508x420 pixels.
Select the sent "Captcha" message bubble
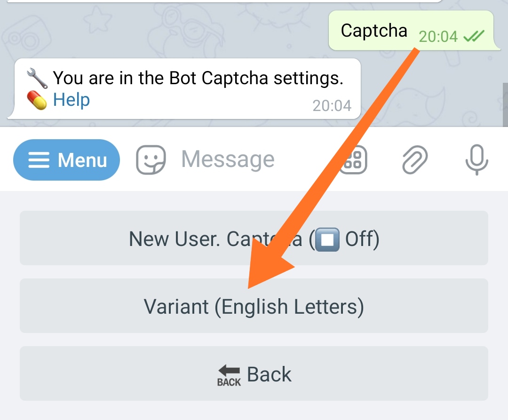(x=374, y=31)
